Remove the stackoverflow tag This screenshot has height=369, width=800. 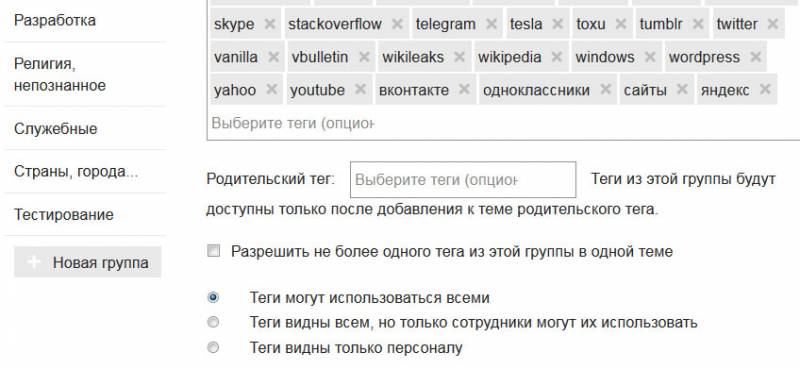click(x=397, y=23)
